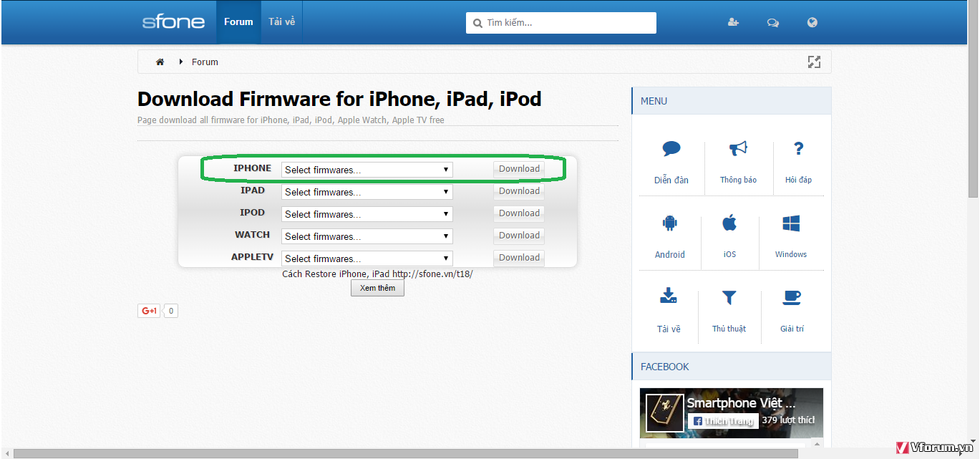Open the globe alerts icon

click(812, 22)
